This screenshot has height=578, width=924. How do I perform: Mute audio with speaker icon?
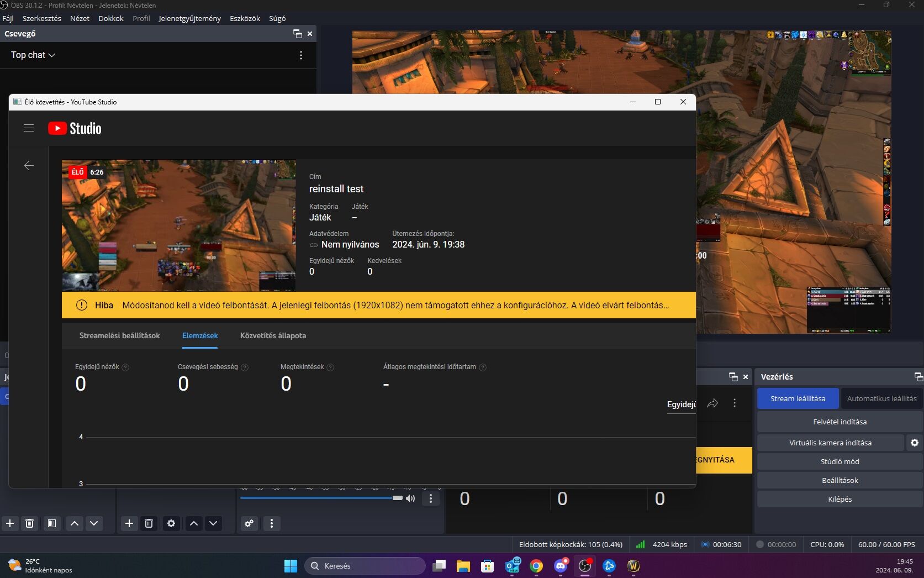click(x=410, y=498)
